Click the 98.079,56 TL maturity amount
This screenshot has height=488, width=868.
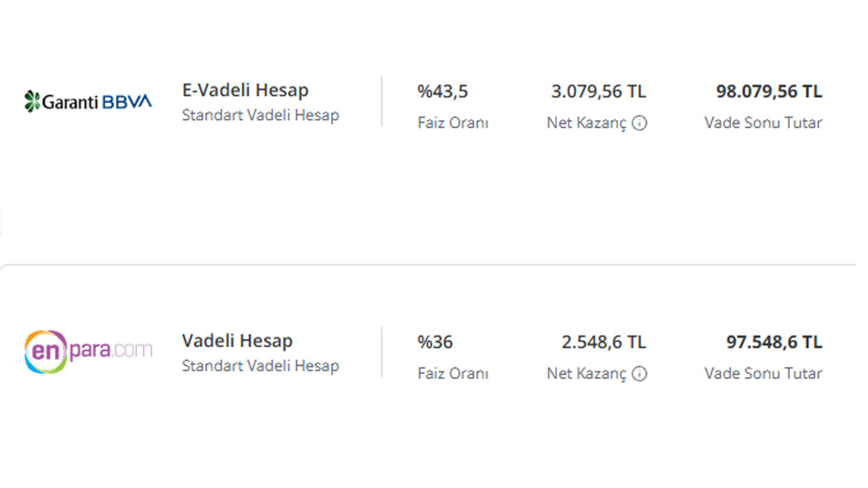click(769, 91)
